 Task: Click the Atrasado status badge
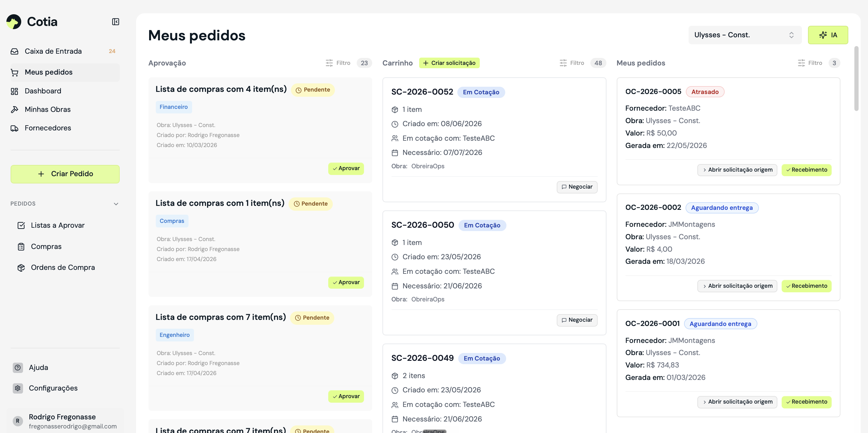point(705,92)
